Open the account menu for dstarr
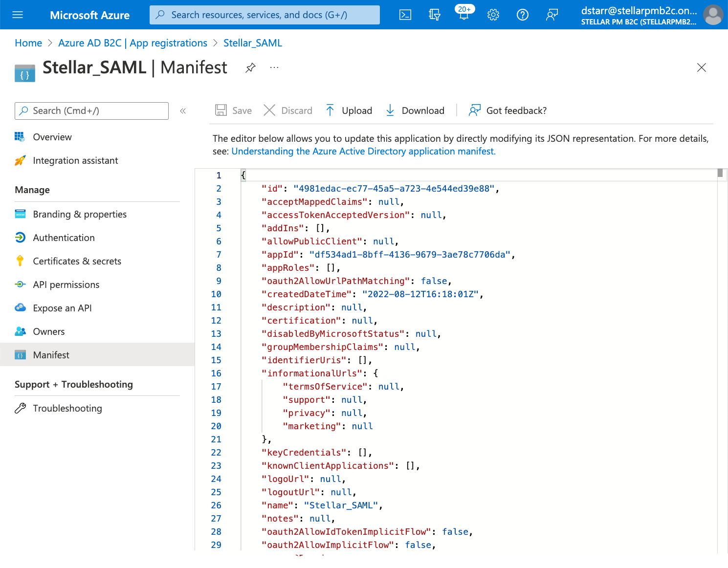 pos(650,15)
